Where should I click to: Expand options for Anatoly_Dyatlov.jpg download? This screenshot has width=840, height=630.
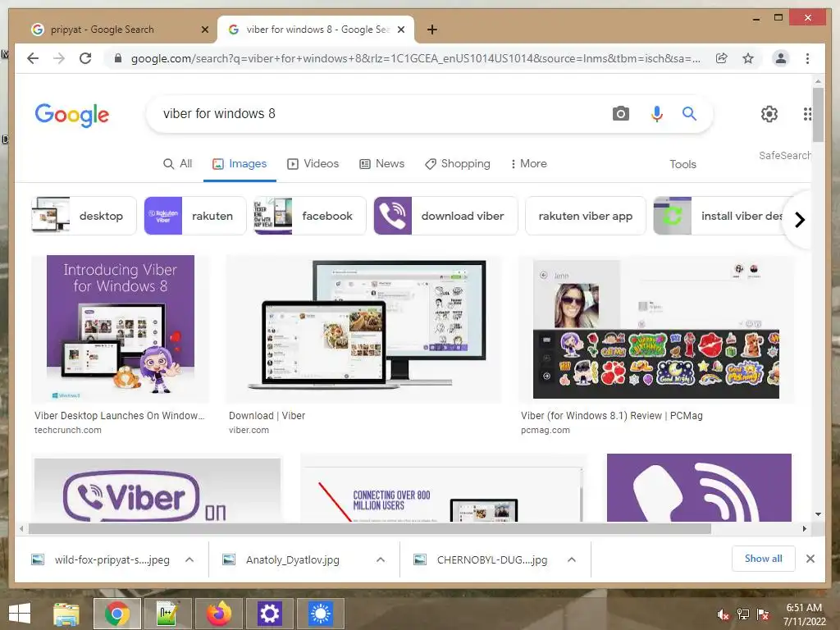coord(381,559)
